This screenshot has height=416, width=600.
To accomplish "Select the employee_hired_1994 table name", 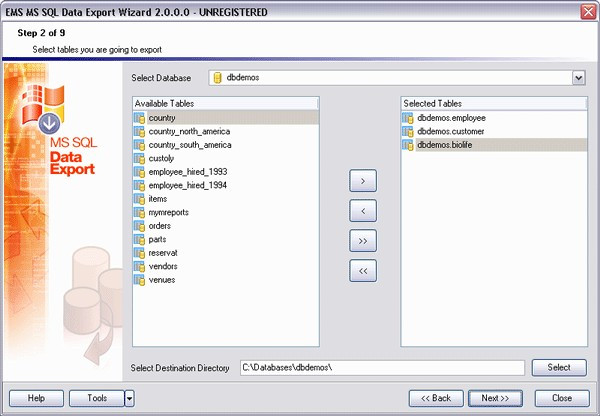I will [188, 185].
